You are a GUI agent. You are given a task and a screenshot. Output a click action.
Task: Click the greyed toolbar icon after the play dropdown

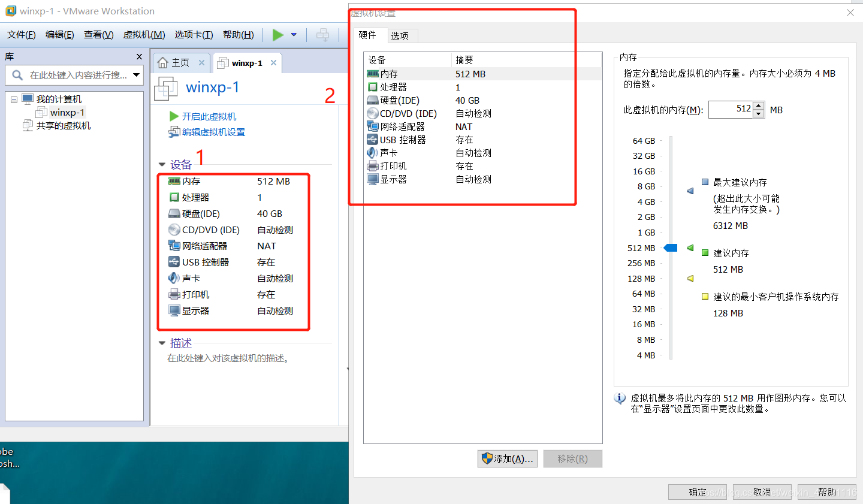(322, 35)
